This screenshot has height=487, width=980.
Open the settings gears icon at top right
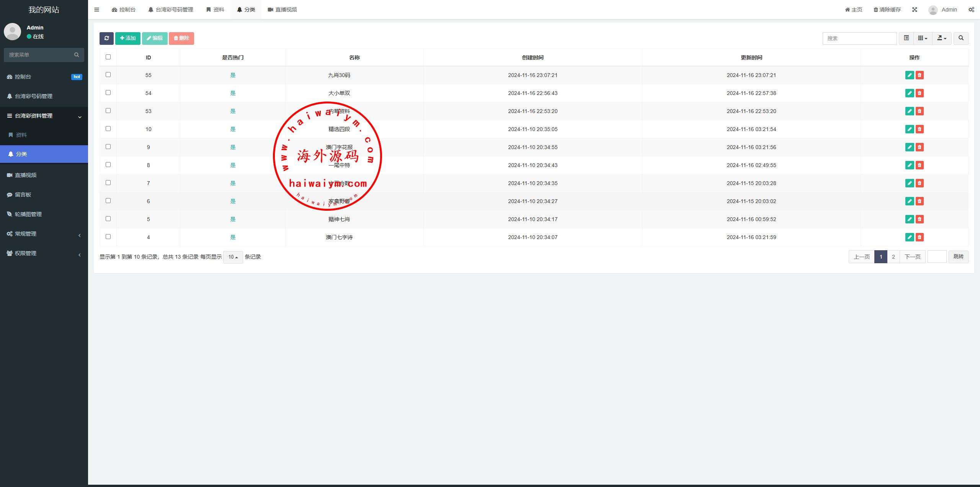[x=971, y=10]
